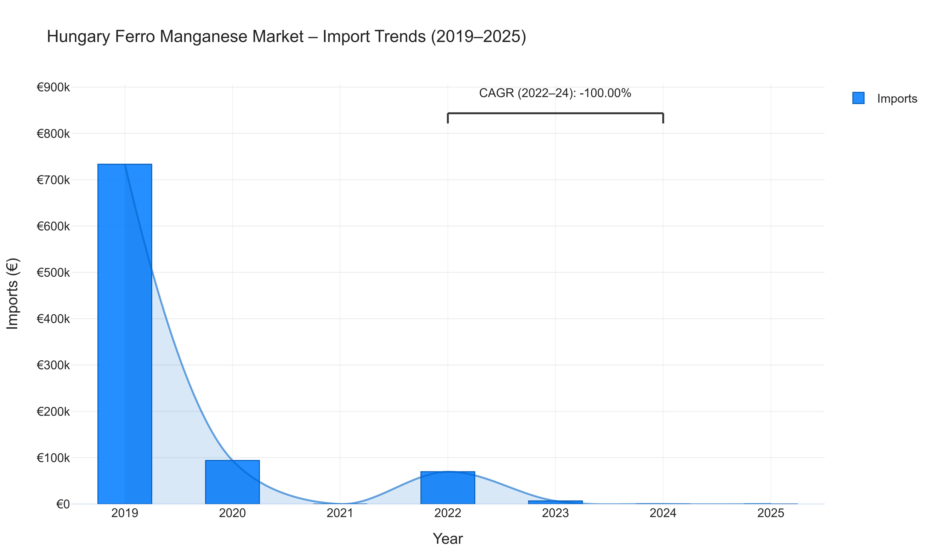Click the 2022 imports bar
Screen dimensions: 934x560
coord(448,488)
